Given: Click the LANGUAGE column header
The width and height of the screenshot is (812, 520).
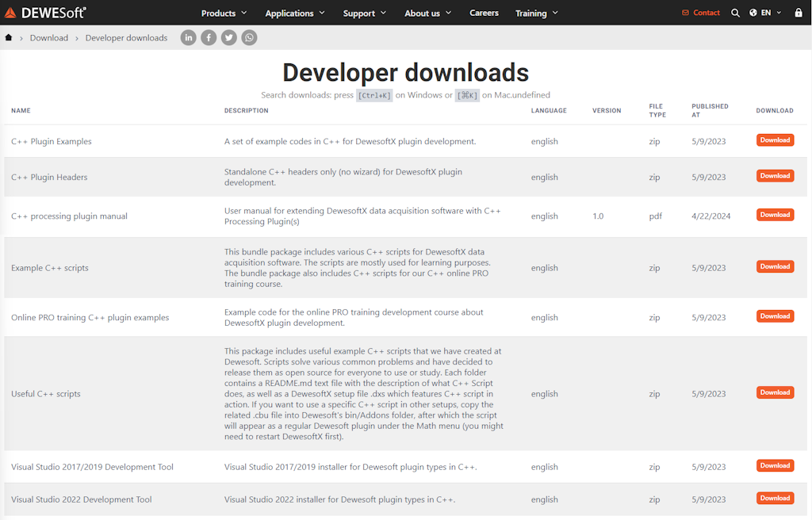Looking at the screenshot, I should click(549, 110).
